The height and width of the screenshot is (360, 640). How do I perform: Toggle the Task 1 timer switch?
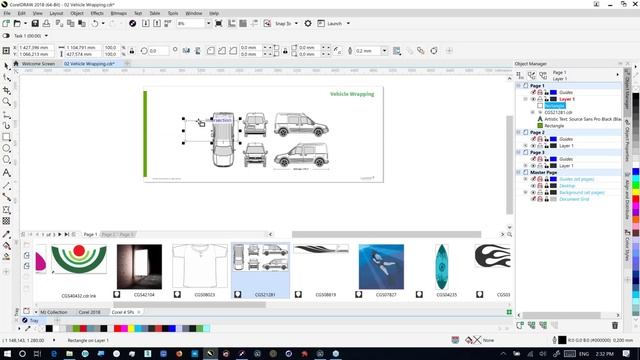pyautogui.click(x=6, y=36)
